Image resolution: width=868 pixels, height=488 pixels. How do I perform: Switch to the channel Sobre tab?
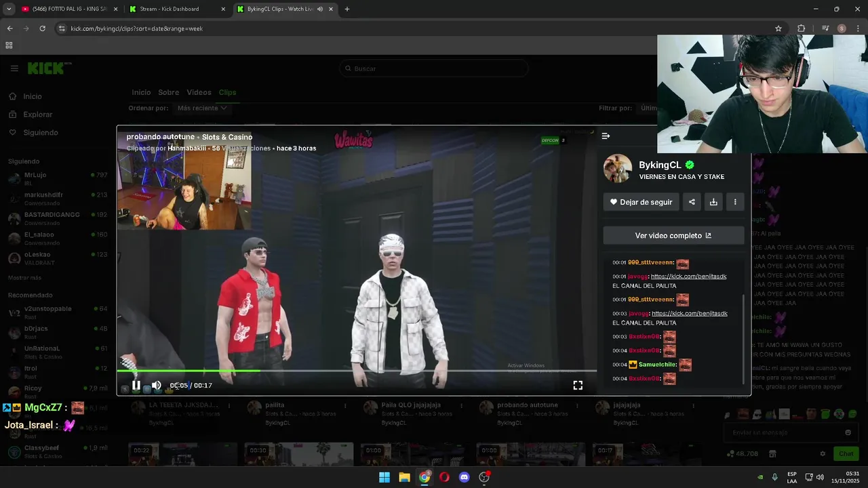pos(169,92)
